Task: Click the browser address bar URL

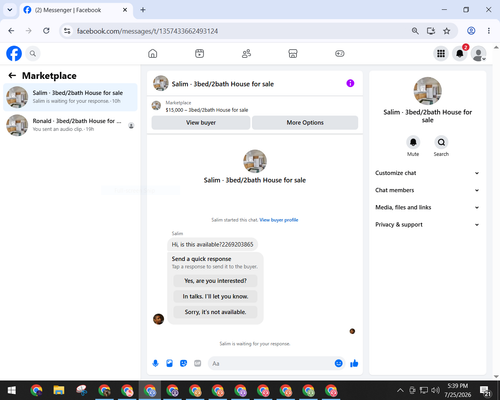Action: point(147,31)
